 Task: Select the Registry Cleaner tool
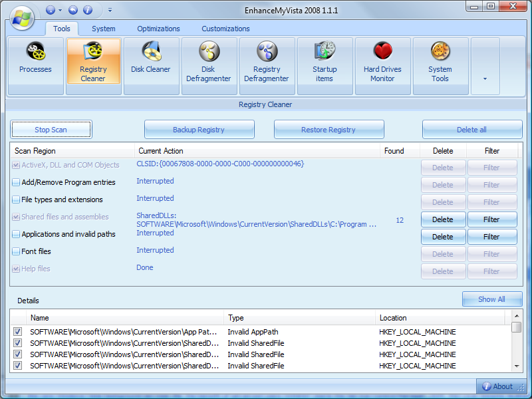pos(94,66)
